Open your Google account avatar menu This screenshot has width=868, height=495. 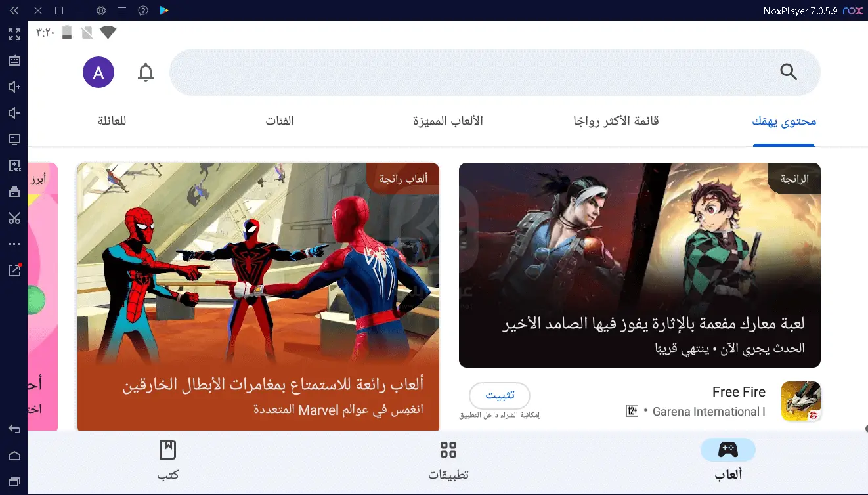click(98, 72)
